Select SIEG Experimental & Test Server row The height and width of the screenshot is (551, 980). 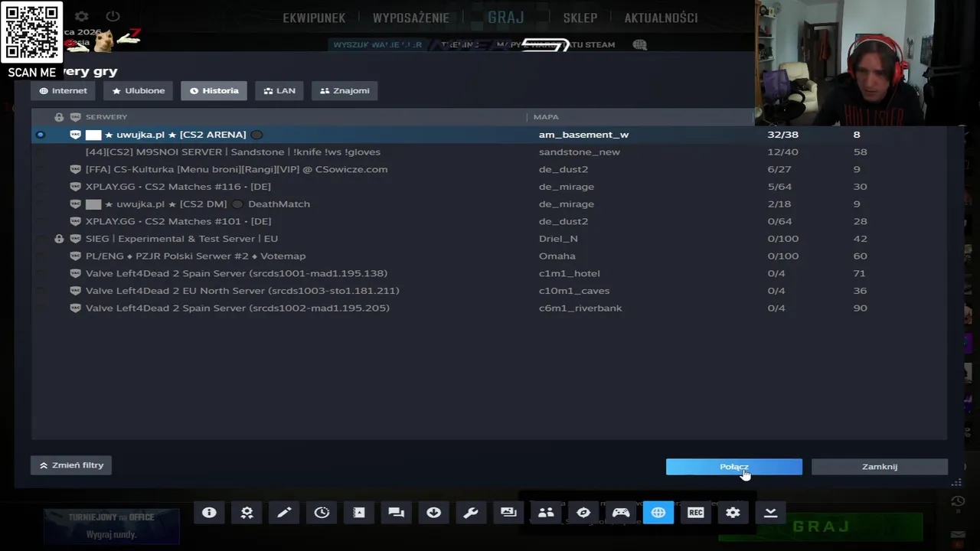pos(488,239)
